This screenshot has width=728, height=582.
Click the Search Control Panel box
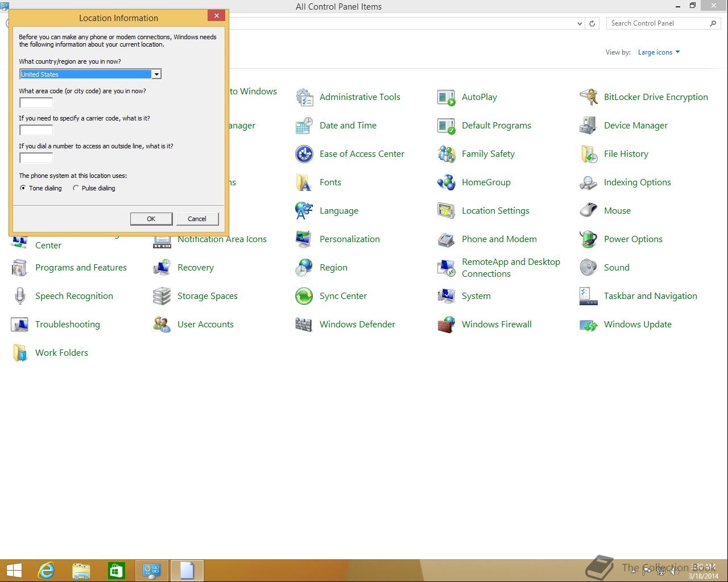(664, 23)
